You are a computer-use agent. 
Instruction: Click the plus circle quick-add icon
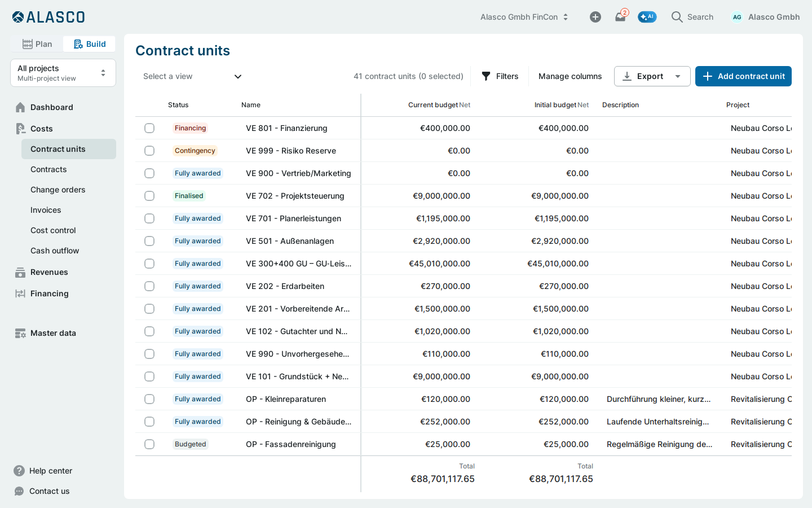595,17
